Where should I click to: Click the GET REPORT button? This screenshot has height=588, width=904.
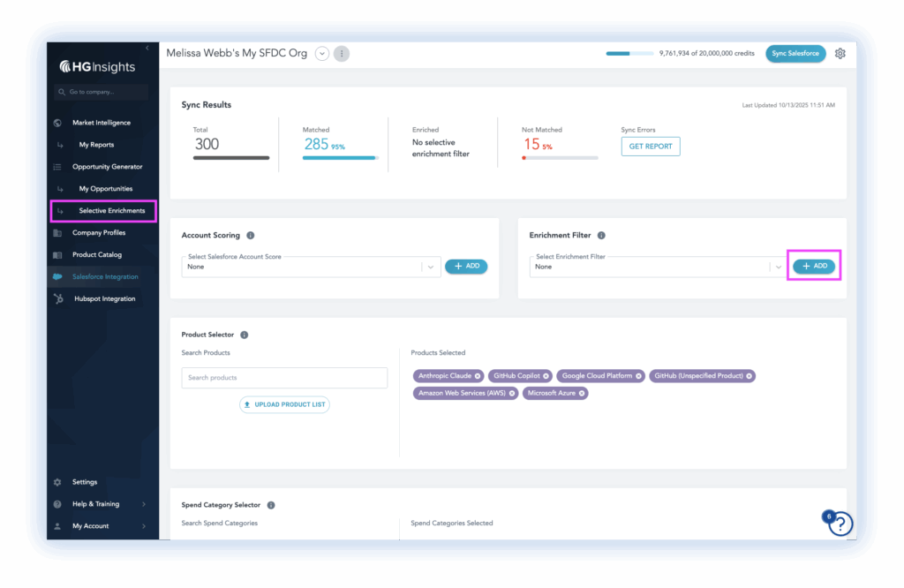(651, 147)
